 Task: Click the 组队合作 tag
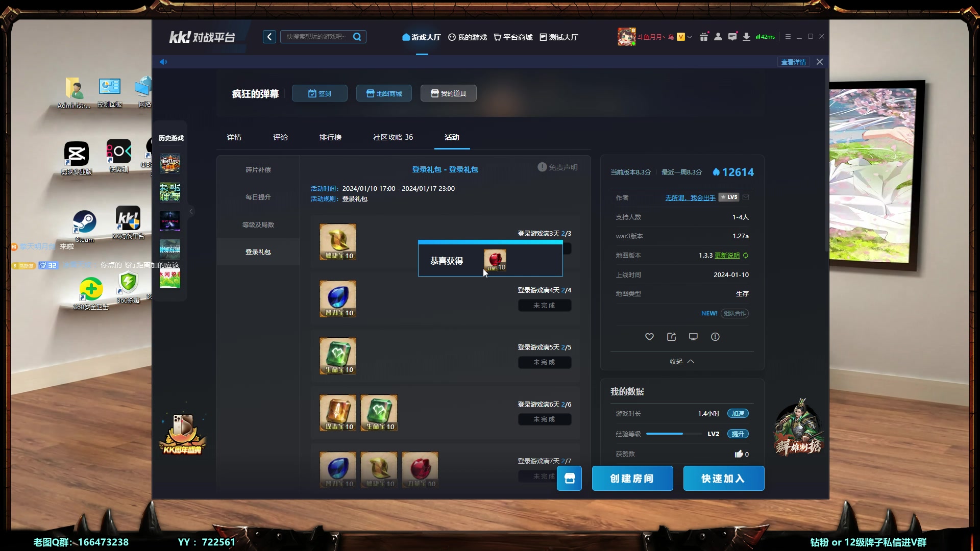(735, 313)
